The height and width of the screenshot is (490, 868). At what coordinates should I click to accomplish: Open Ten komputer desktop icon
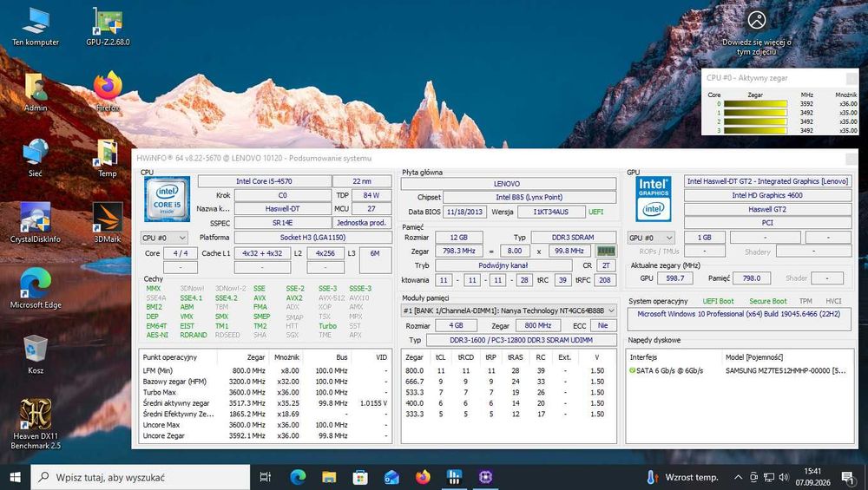(36, 27)
